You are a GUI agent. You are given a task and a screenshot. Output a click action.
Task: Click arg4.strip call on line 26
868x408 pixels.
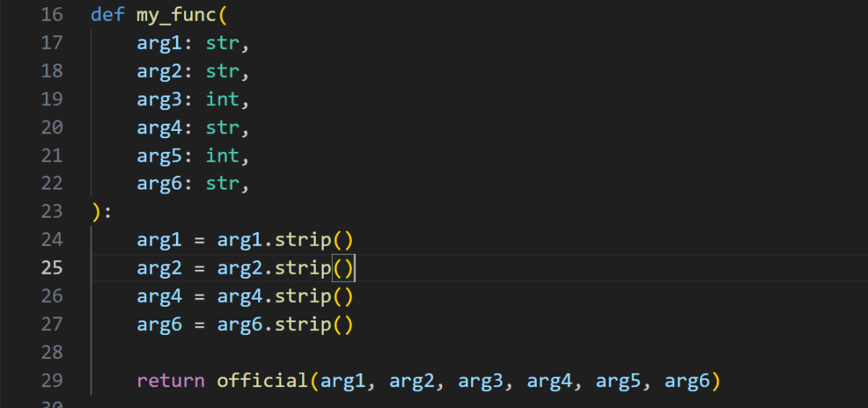click(x=285, y=296)
